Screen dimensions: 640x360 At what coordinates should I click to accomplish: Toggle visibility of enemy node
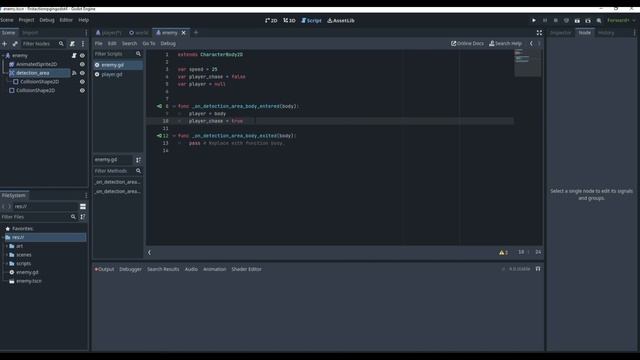[x=82, y=56]
